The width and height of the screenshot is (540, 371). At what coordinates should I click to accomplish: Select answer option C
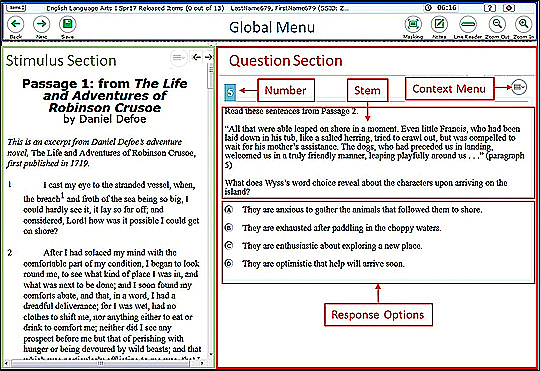[x=229, y=246]
